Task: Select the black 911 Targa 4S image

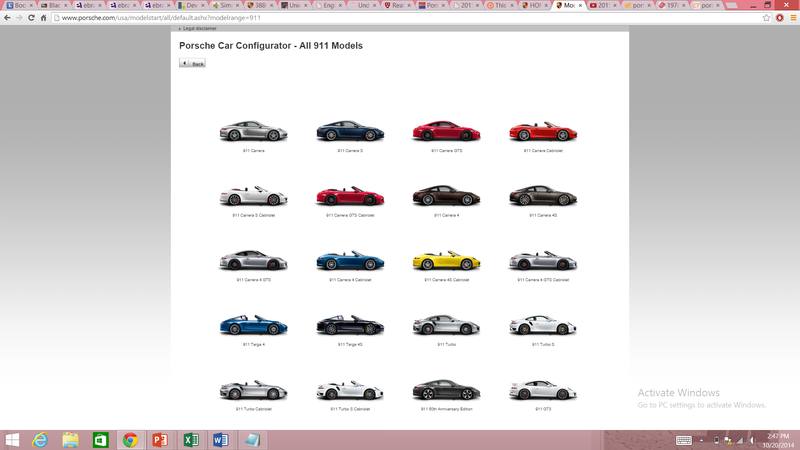Action: point(350,325)
